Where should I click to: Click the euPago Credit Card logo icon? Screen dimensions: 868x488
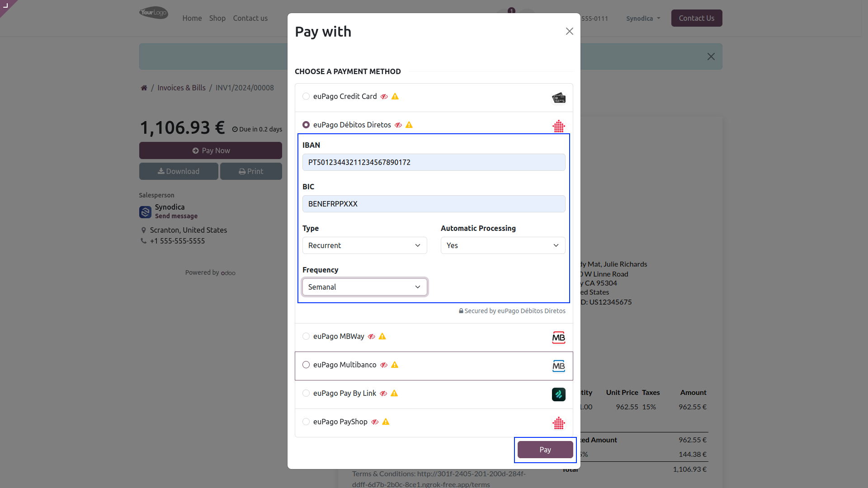click(x=559, y=98)
